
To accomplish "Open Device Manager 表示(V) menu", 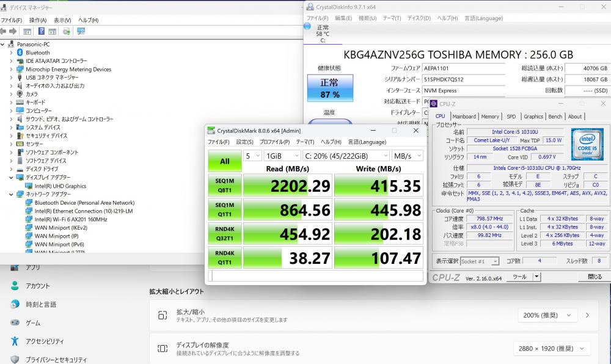I will [x=62, y=20].
